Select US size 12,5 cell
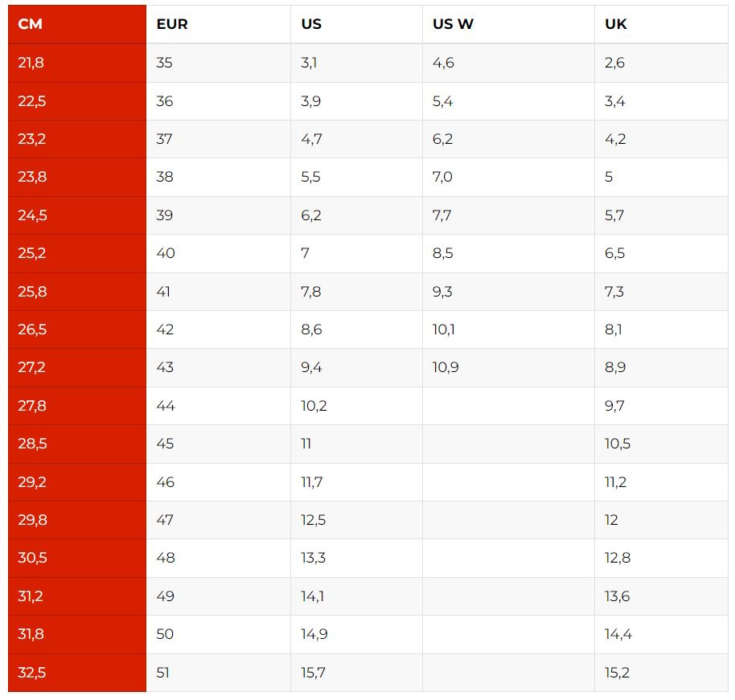 [x=356, y=520]
